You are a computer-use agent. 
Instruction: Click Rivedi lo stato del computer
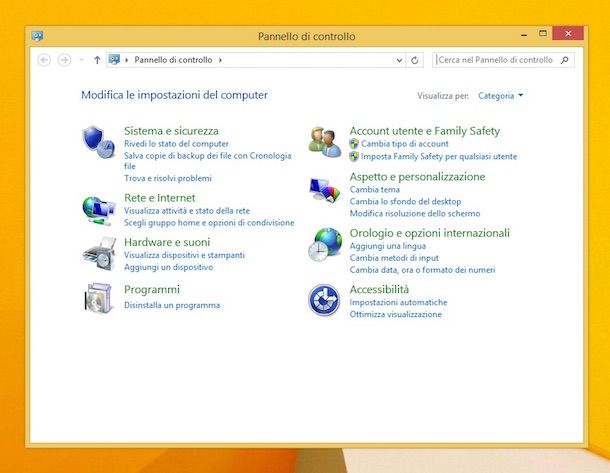pyautogui.click(x=176, y=144)
